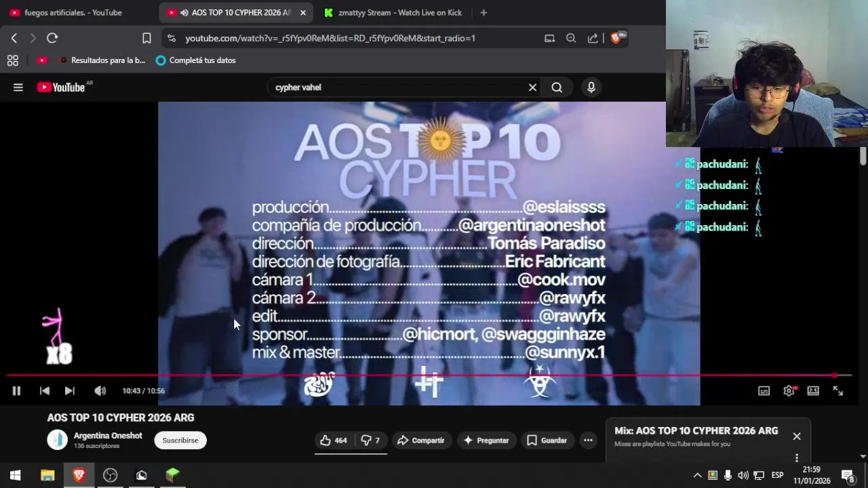
Task: Switch the player to theater mode
Action: tap(813, 390)
